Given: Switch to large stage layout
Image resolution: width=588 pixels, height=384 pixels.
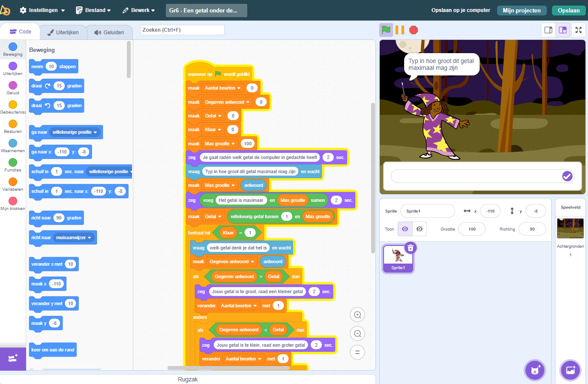Looking at the screenshot, I should 563,30.
